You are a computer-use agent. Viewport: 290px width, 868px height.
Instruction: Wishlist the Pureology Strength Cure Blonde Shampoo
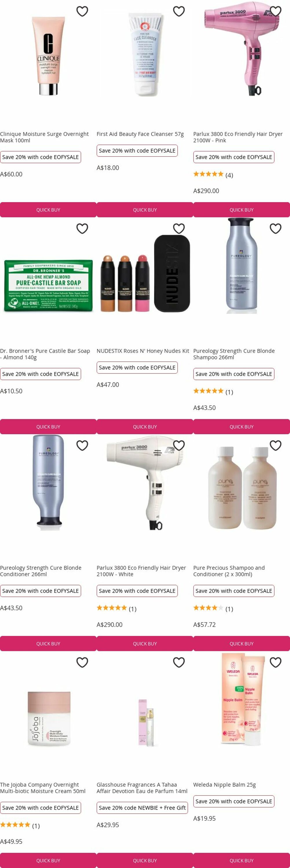click(x=276, y=229)
